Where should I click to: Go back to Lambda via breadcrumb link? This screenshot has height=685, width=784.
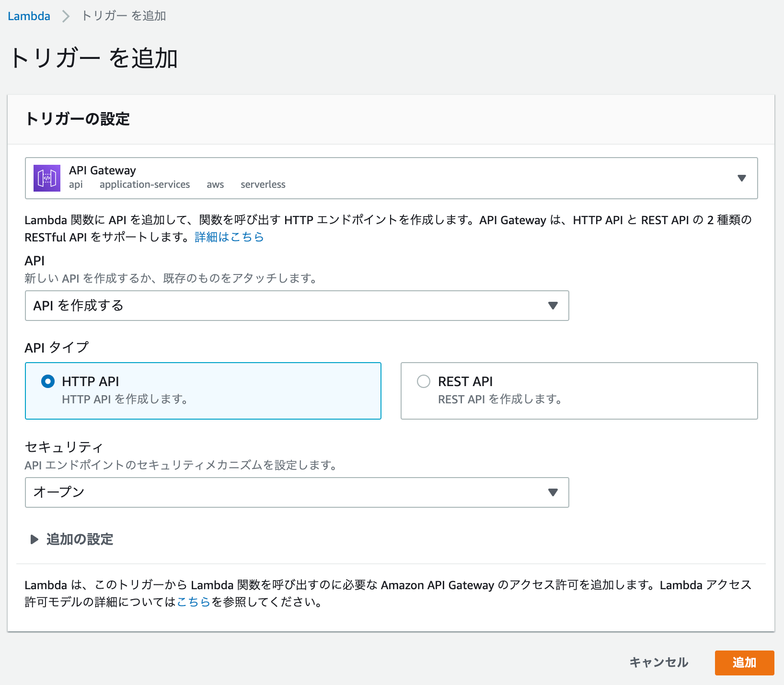(29, 16)
